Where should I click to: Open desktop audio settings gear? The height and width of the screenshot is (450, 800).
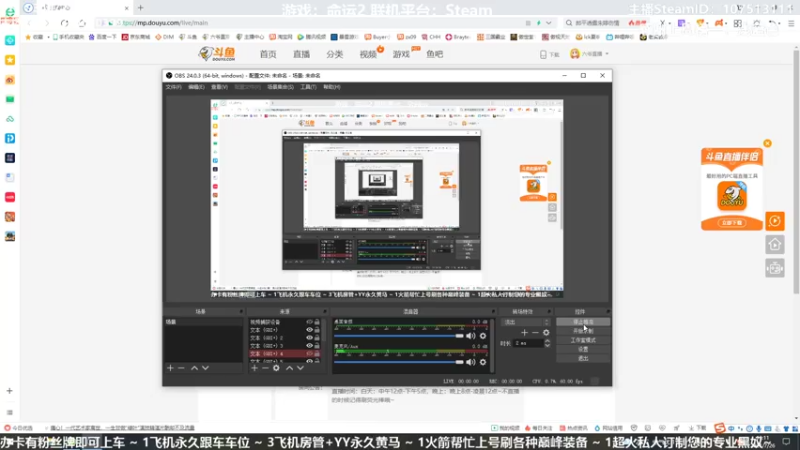483,336
